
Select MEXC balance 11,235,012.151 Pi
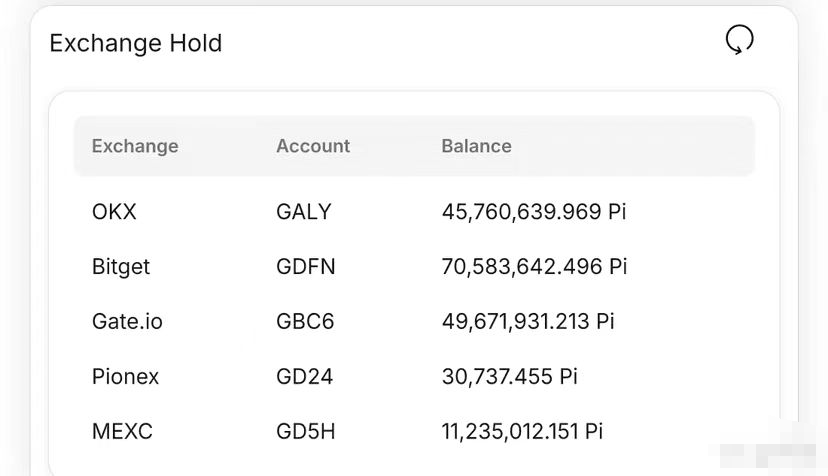click(522, 432)
